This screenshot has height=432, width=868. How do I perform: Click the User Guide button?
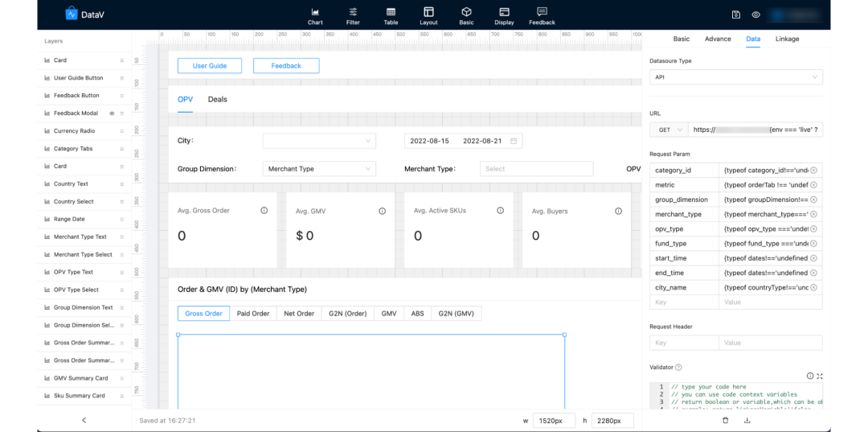tap(210, 66)
